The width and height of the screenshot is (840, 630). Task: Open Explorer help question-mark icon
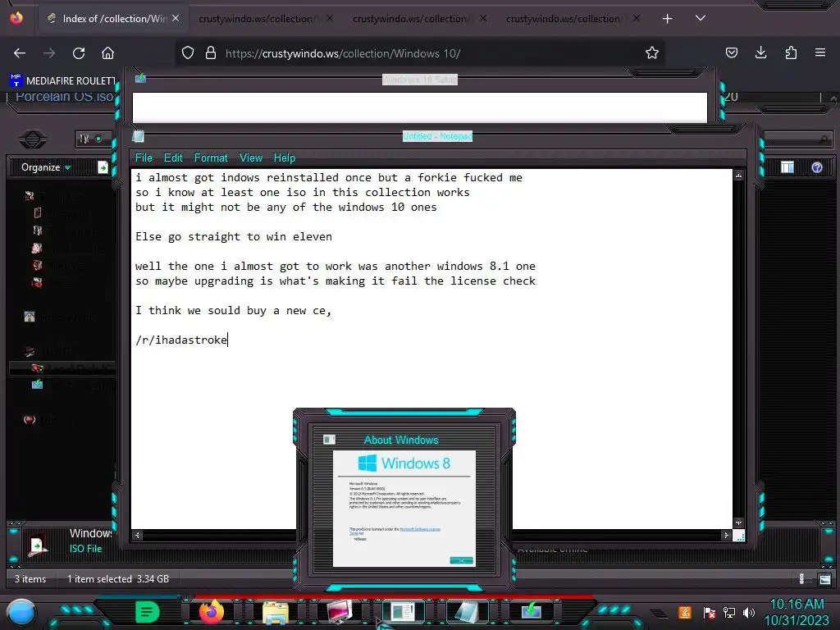click(x=817, y=167)
